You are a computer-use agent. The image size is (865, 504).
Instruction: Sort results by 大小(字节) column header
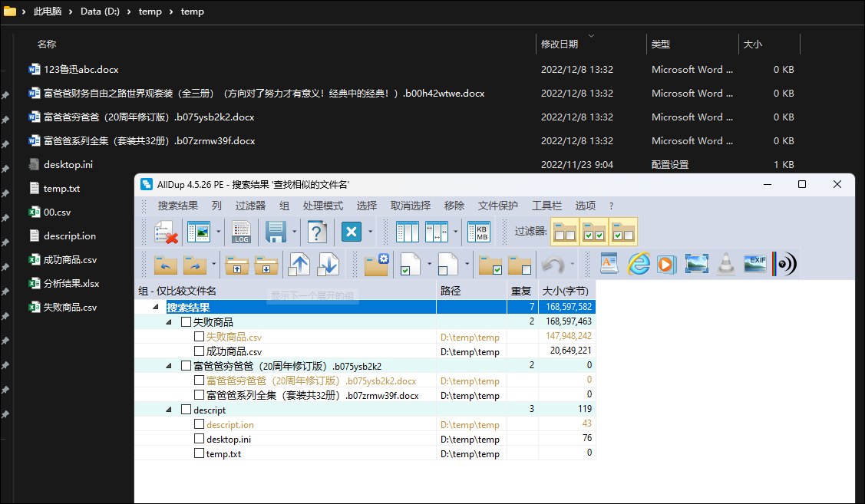566,292
